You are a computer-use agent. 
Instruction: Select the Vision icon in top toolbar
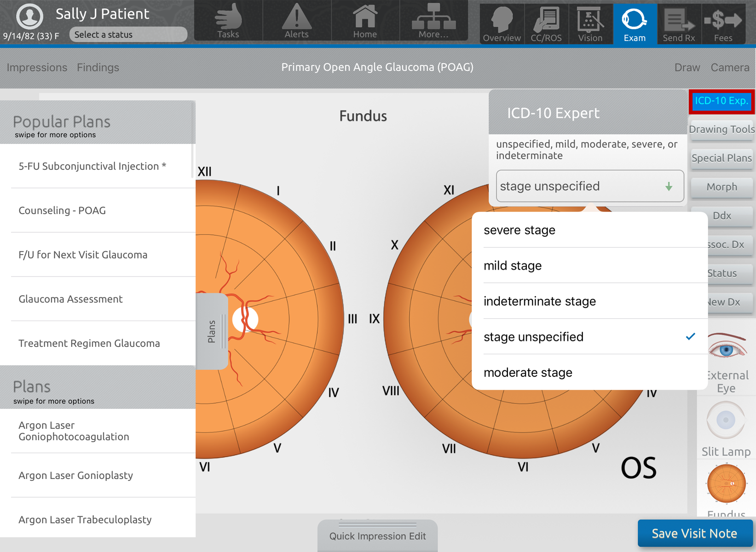pyautogui.click(x=590, y=23)
